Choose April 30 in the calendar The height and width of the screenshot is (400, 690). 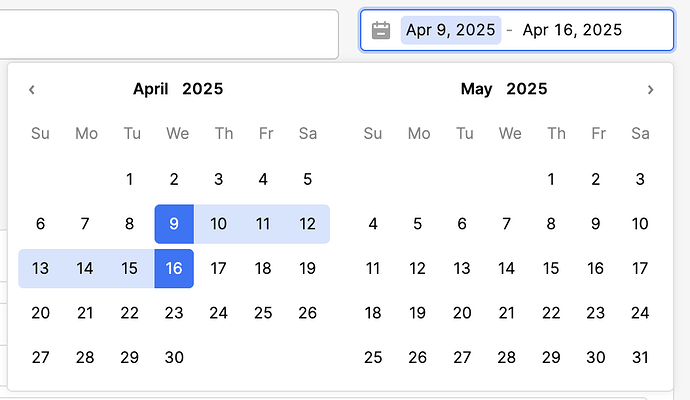pos(174,357)
